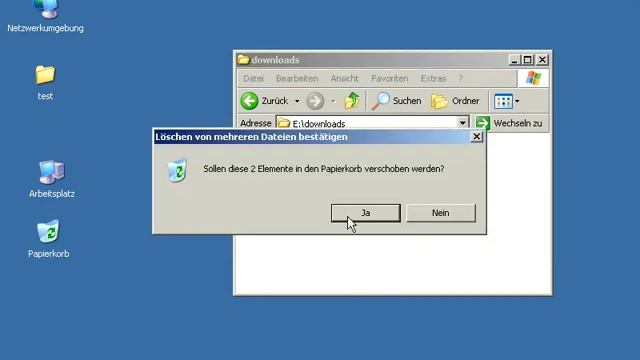The height and width of the screenshot is (360, 640).
Task: Cancel deletion with the Nein button
Action: (441, 213)
